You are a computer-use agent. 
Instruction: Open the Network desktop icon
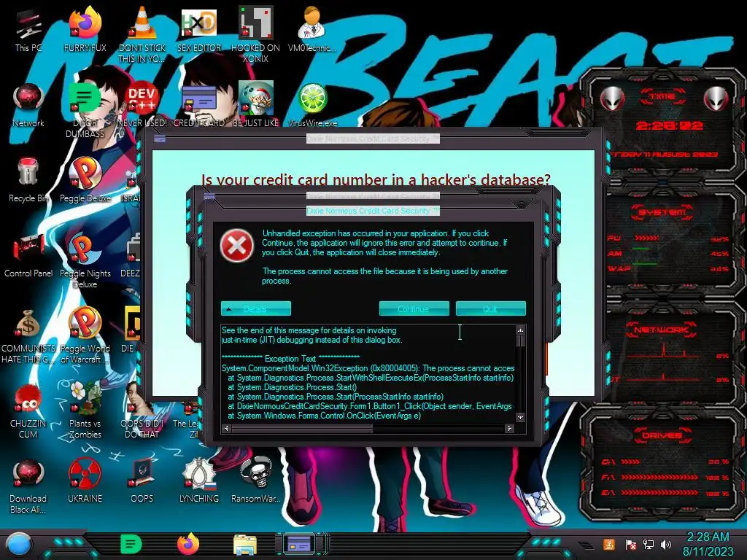click(28, 105)
